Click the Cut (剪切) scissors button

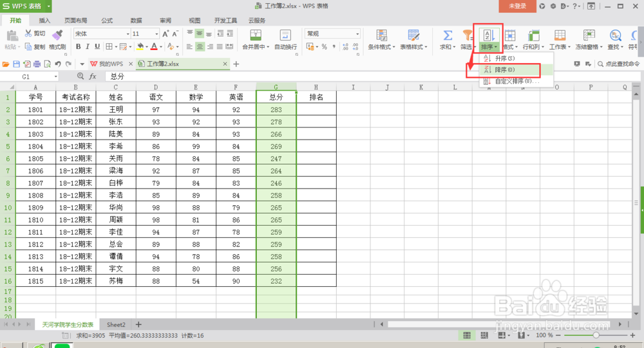[x=35, y=33]
